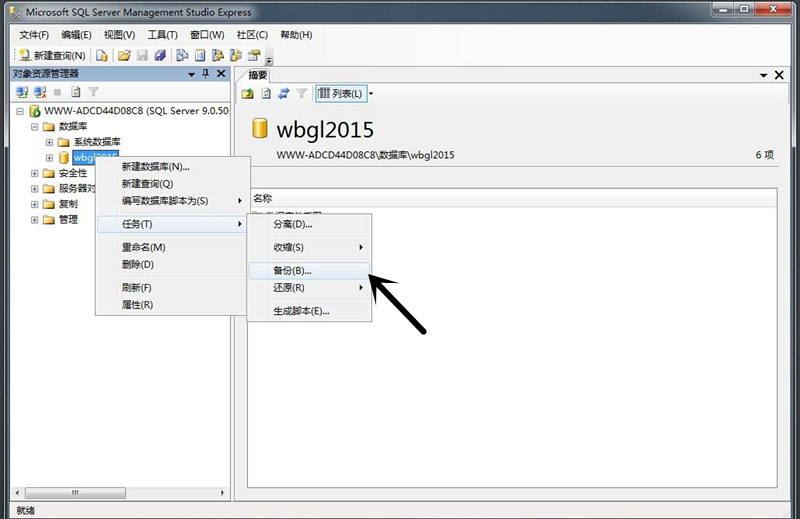800x519 pixels.
Task: Collapse the WWW-ADCD44D08C8 server node
Action: [x=19, y=111]
